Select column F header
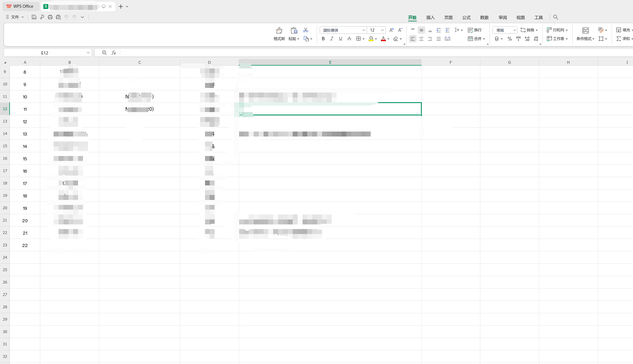 point(451,62)
